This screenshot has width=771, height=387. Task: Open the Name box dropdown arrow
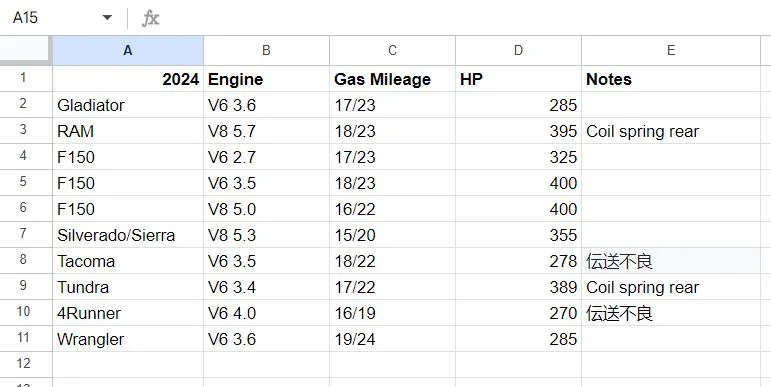(x=107, y=18)
